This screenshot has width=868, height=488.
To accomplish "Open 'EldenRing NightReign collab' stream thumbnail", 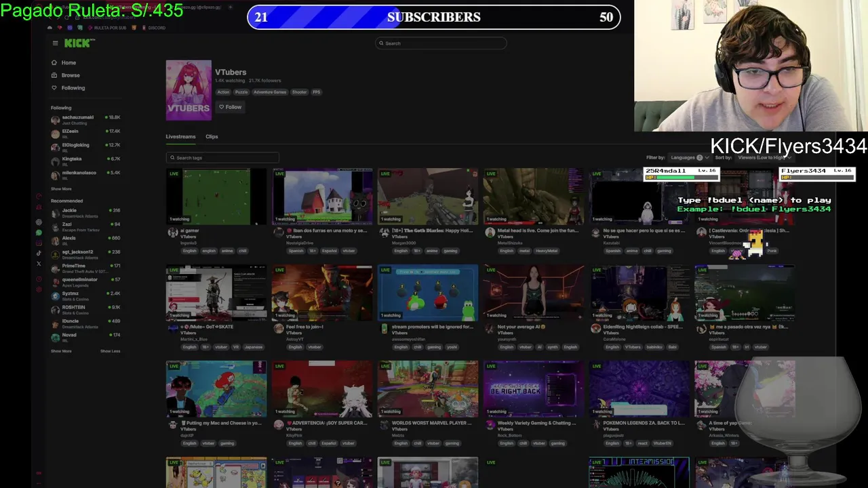I will tap(639, 292).
